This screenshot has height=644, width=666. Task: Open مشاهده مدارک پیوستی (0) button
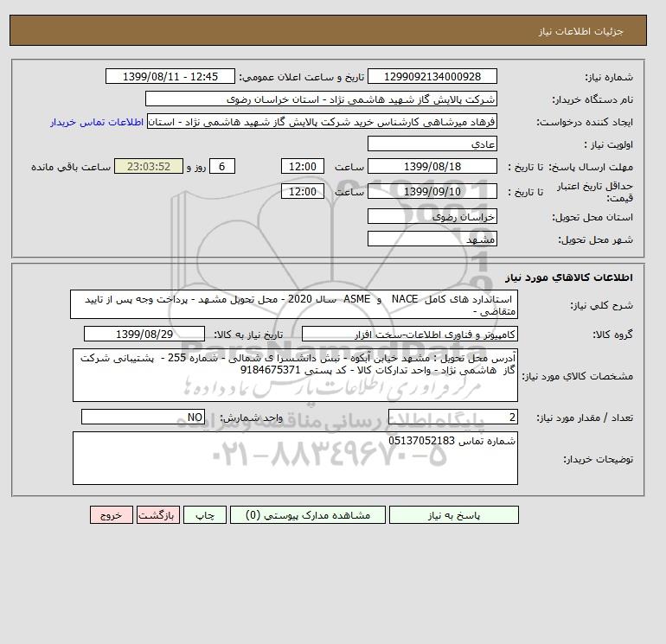coord(308,515)
